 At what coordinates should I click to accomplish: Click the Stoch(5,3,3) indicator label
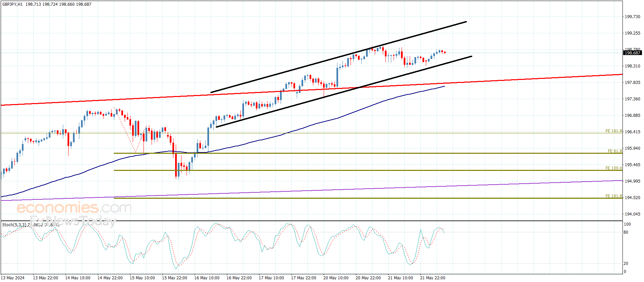14,225
